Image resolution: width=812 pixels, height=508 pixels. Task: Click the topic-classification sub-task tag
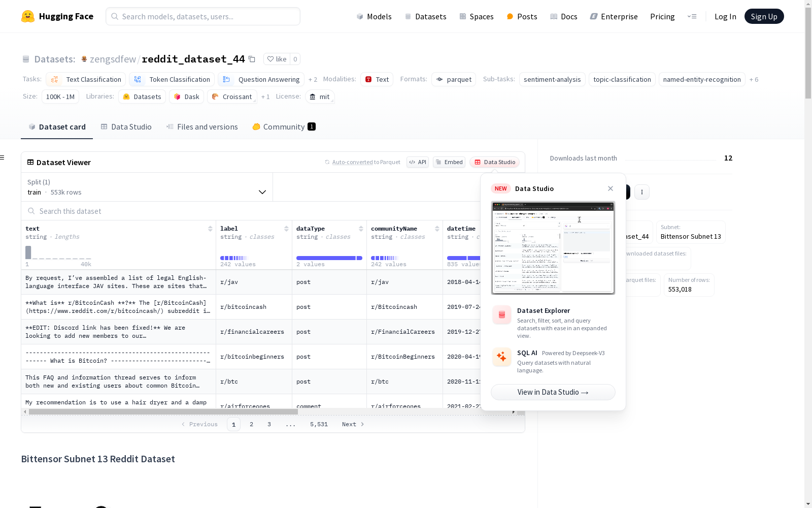[x=622, y=79]
